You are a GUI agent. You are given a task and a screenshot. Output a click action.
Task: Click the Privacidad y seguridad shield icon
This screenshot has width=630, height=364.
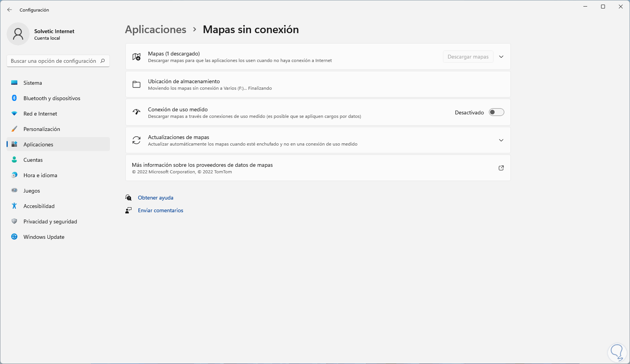click(x=14, y=221)
